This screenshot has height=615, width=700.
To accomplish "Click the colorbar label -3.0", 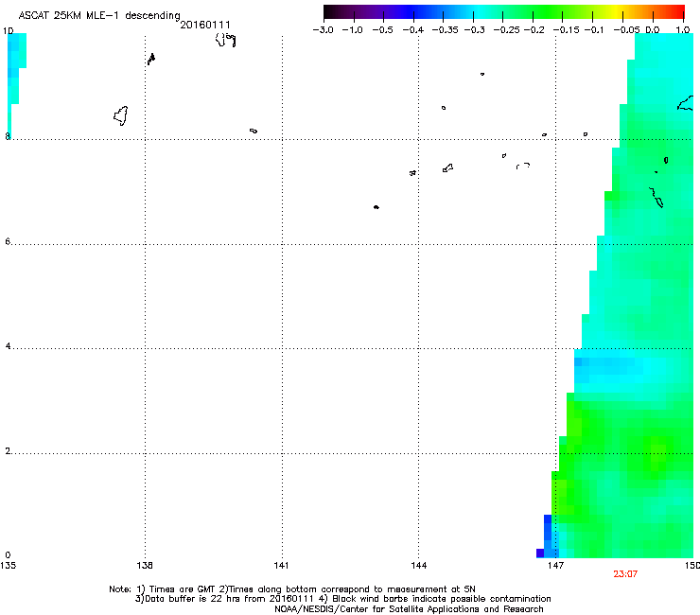I will (323, 30).
